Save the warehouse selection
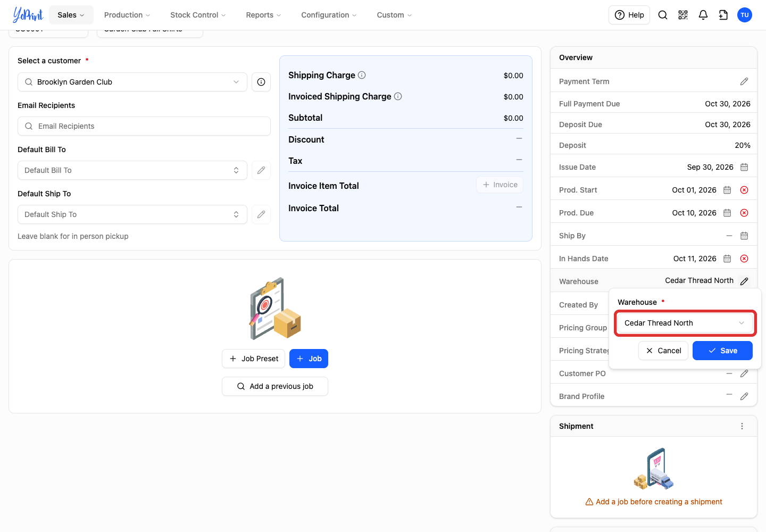The height and width of the screenshot is (532, 766). click(x=722, y=351)
